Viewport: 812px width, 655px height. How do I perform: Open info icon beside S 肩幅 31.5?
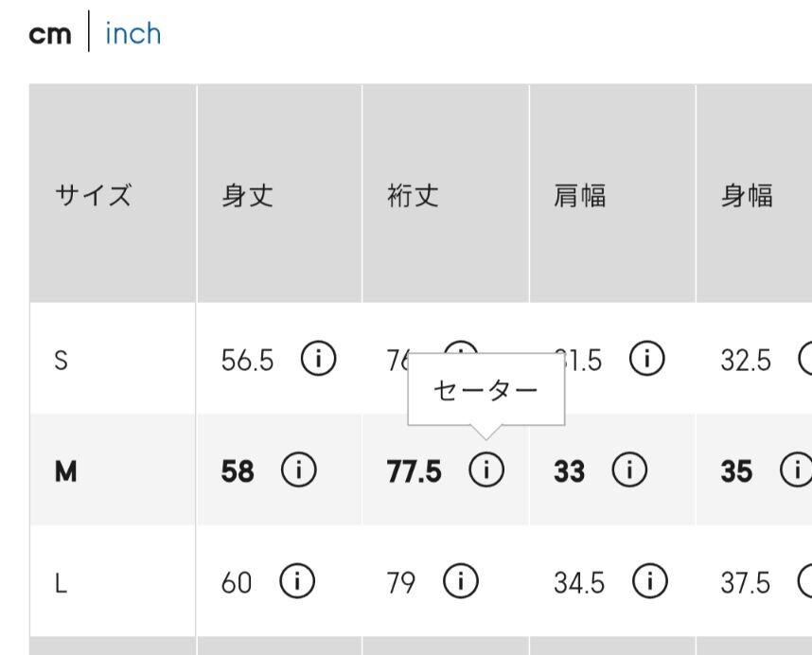tap(646, 359)
